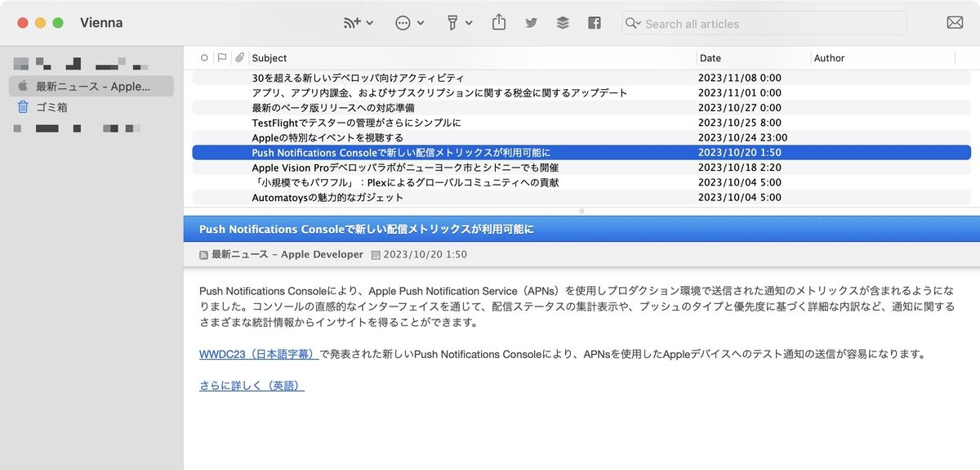Viewport: 980px width, 470px height.
Task: Select the 「小規模でもパワフル」Plex article
Action: 581,182
